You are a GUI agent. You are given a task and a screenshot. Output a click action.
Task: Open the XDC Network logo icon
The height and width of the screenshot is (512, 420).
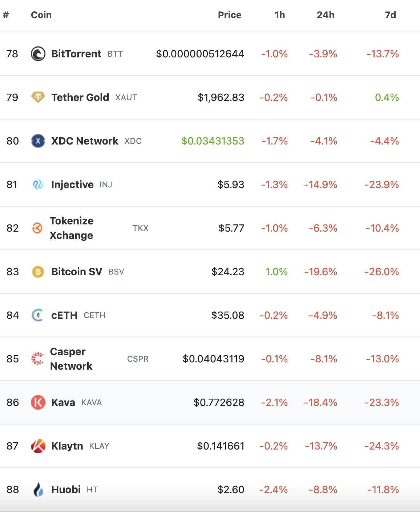click(38, 141)
